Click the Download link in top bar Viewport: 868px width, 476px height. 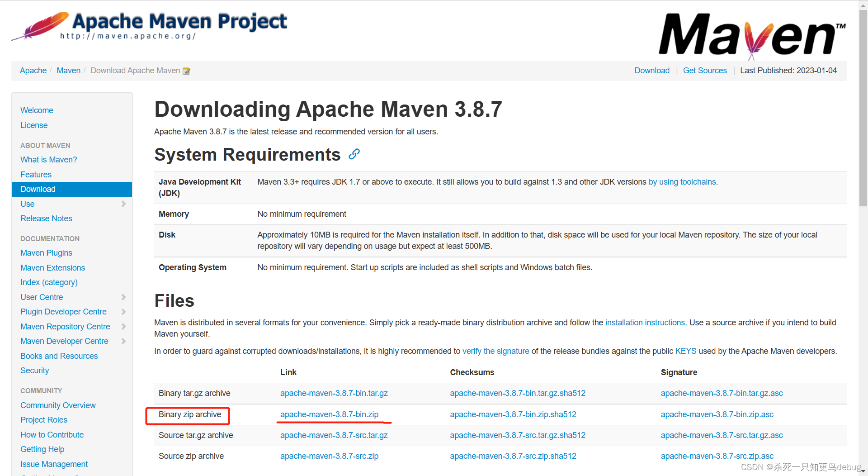tap(652, 71)
